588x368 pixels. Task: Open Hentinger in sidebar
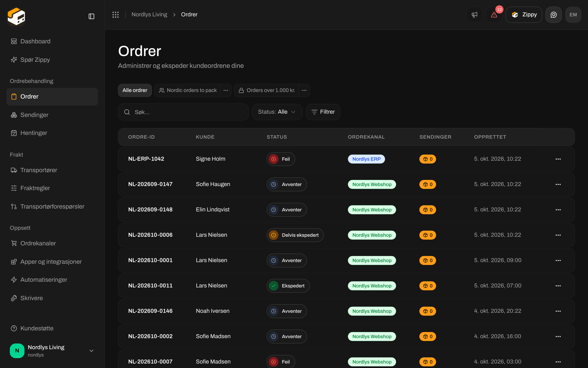tap(52, 133)
